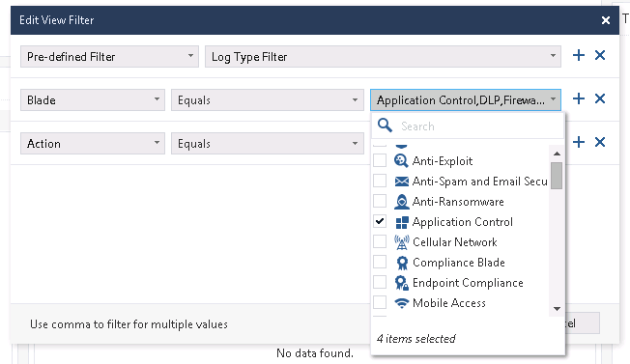Click the Anti-Ransomware hooded figure icon

[401, 202]
